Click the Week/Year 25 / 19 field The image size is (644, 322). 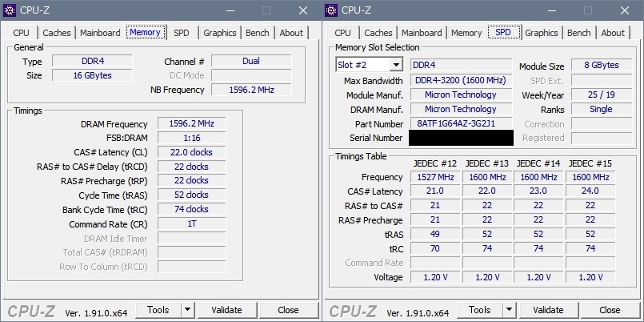(602, 95)
